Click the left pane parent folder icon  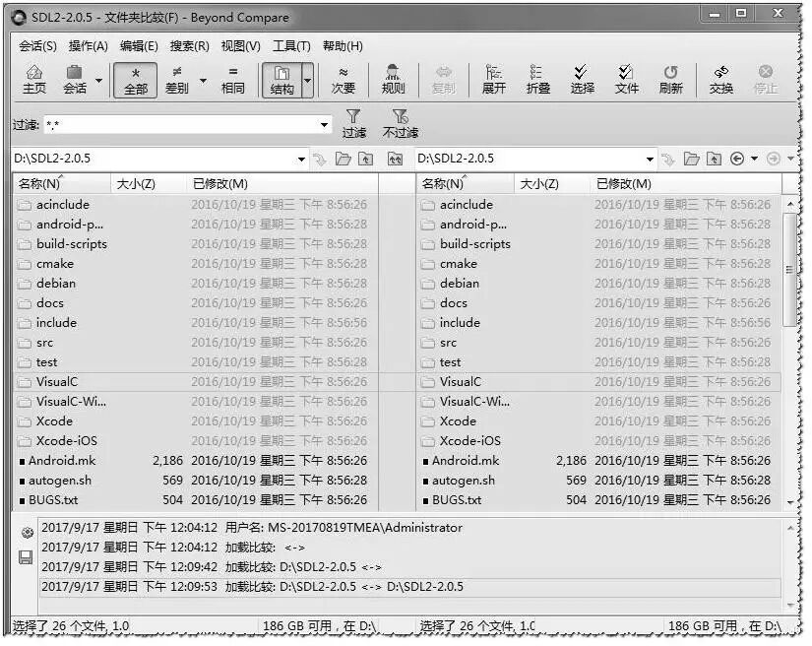point(365,160)
